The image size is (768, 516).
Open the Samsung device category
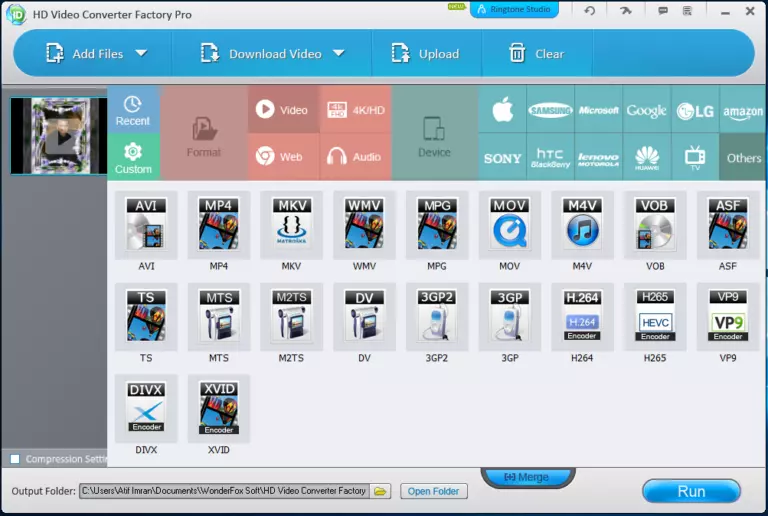coord(551,110)
